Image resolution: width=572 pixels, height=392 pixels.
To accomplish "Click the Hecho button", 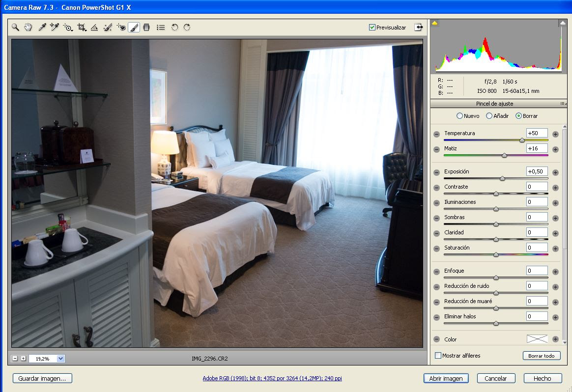I will 543,379.
